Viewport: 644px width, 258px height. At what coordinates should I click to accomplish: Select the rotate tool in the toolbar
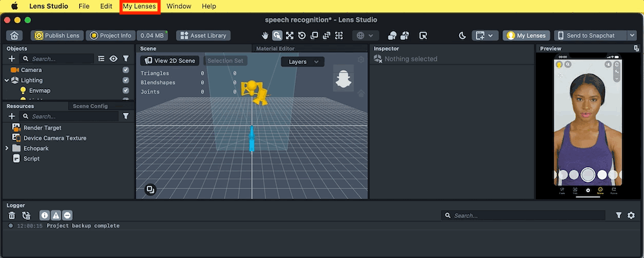click(x=301, y=35)
